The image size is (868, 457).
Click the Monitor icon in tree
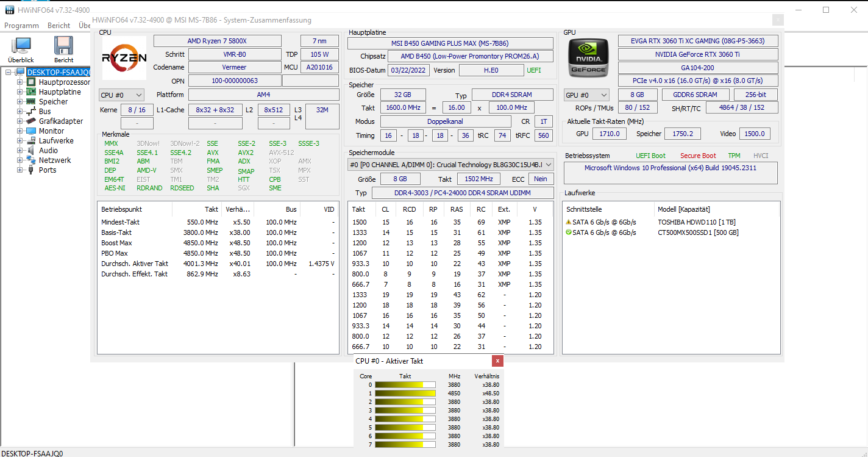[x=31, y=131]
